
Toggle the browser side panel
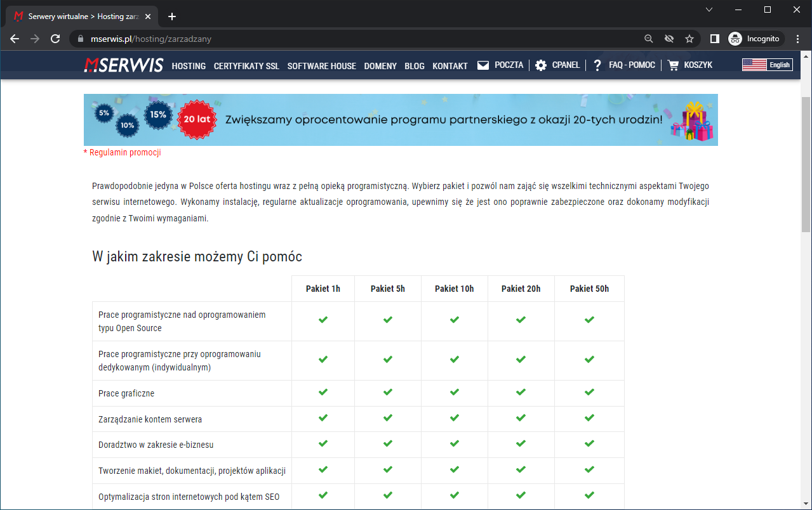714,39
